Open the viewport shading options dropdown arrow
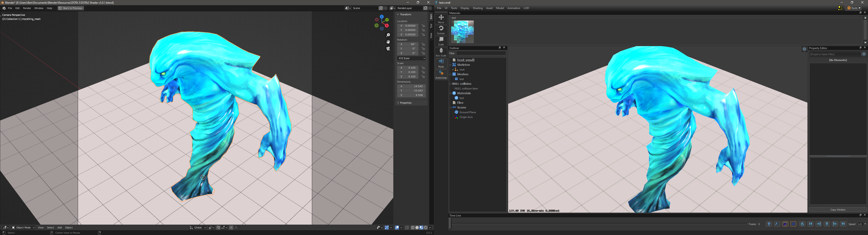This screenshot has height=235, width=868. point(430,228)
